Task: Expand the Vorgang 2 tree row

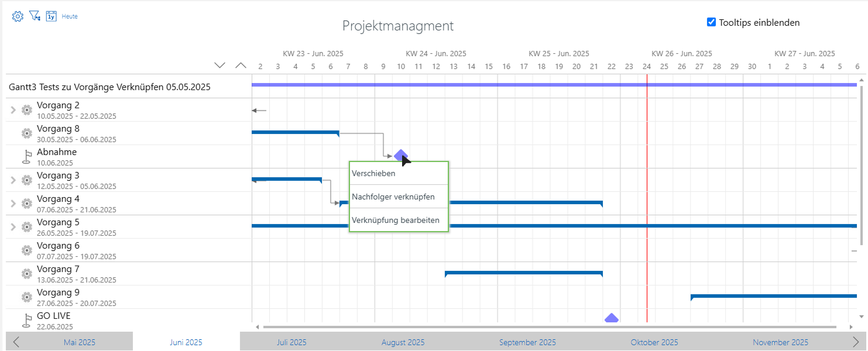Action: point(13,109)
